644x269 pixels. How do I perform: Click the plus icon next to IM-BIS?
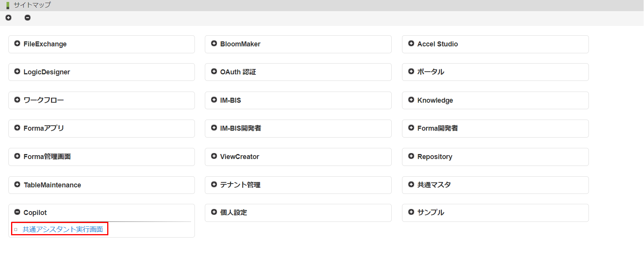[x=214, y=100]
